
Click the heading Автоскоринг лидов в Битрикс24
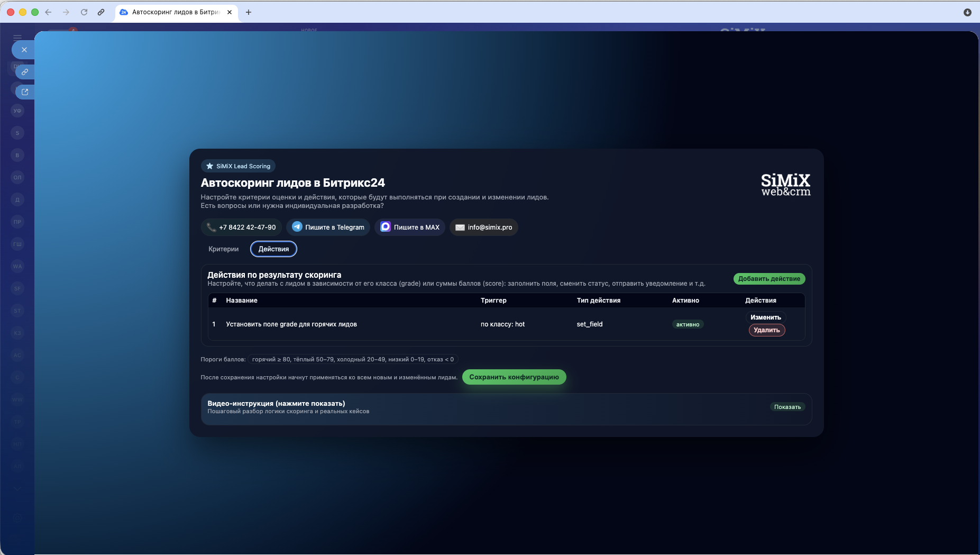tap(293, 183)
